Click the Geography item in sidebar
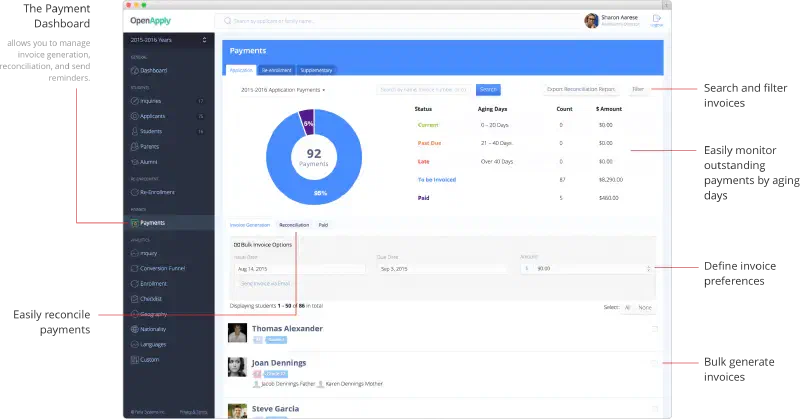800x419 pixels. [x=154, y=314]
